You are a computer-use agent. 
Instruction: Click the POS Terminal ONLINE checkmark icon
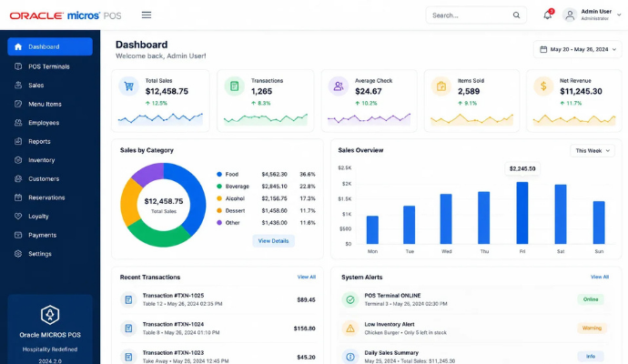tap(350, 299)
